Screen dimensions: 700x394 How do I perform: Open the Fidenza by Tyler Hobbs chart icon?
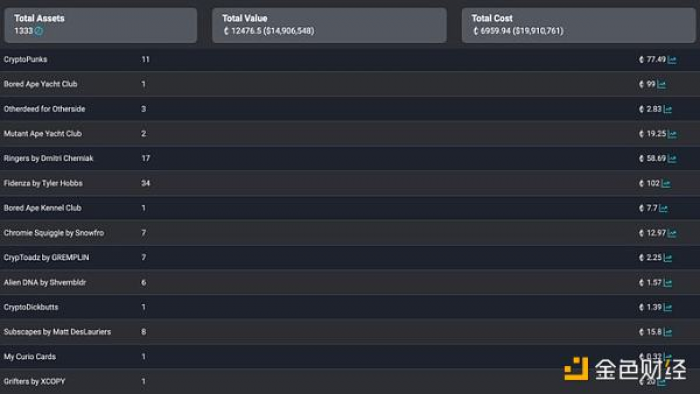point(666,183)
